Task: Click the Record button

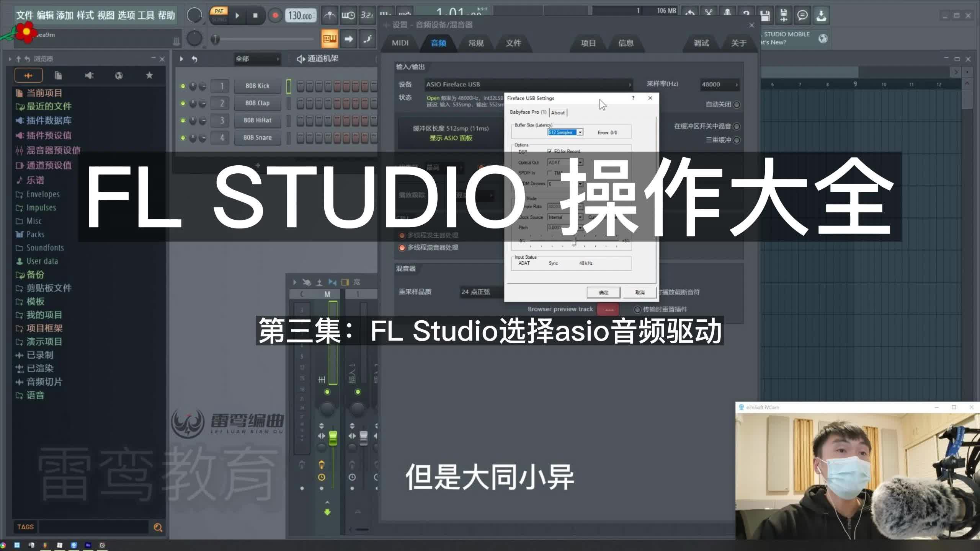Action: 275,16
